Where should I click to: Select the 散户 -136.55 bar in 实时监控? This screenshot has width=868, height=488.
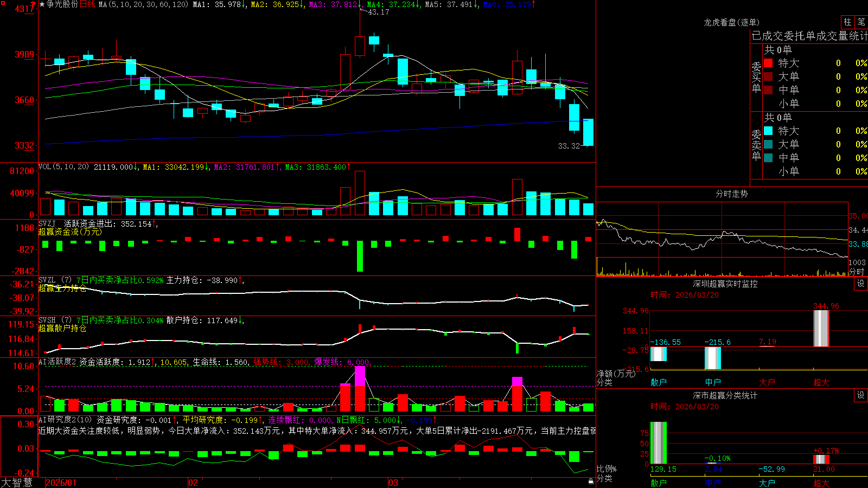pos(659,354)
